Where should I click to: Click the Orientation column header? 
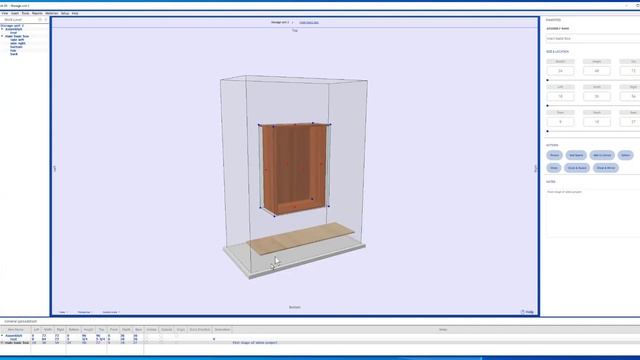pyautogui.click(x=222, y=329)
